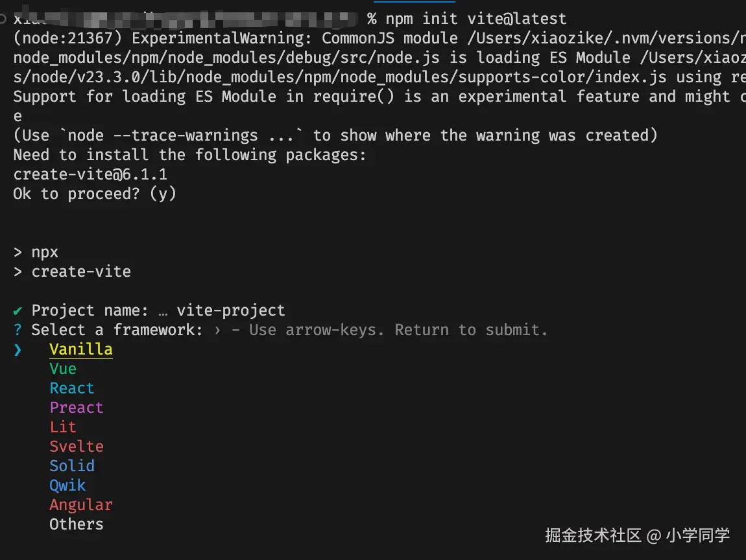Click the question mark before Select a framework
The height and width of the screenshot is (560, 746).
(x=18, y=330)
